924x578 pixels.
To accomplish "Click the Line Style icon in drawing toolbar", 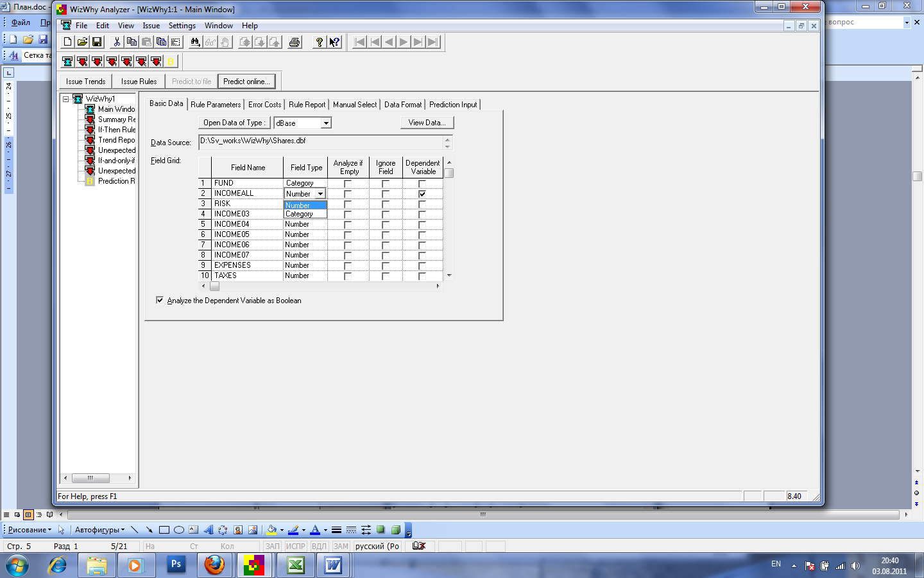I will coord(336,530).
